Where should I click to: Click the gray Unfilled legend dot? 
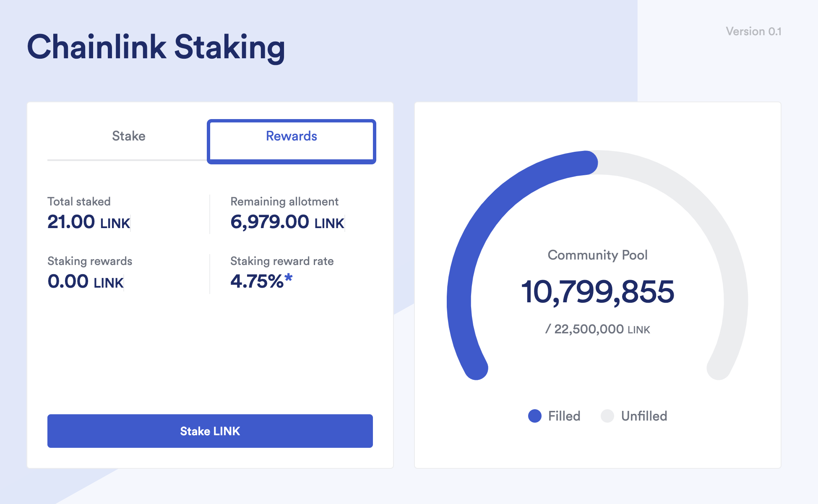[607, 416]
